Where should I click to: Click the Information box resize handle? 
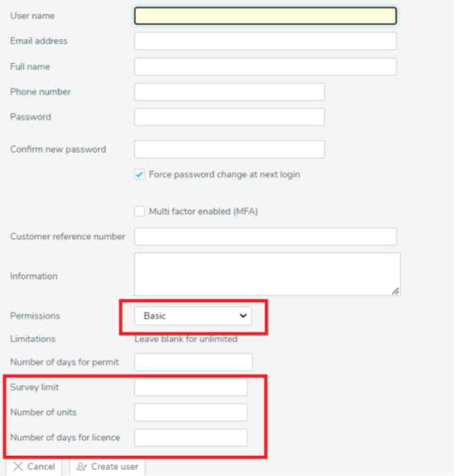coord(395,291)
